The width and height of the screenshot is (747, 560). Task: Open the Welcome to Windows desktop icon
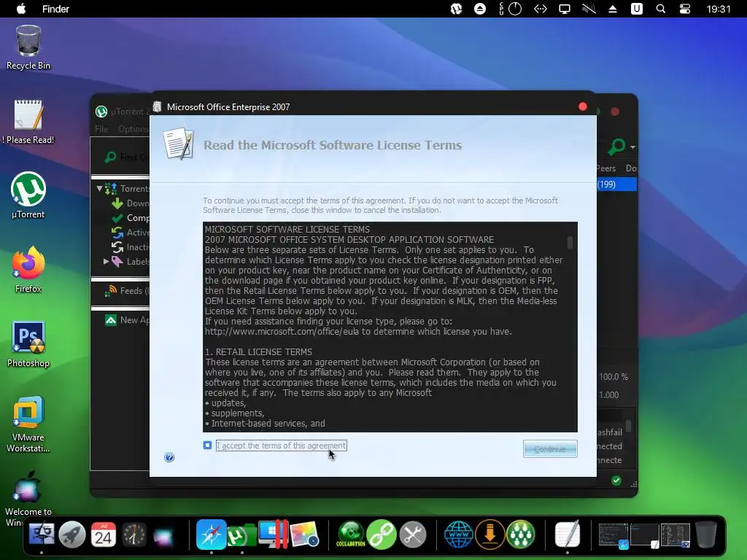click(28, 499)
